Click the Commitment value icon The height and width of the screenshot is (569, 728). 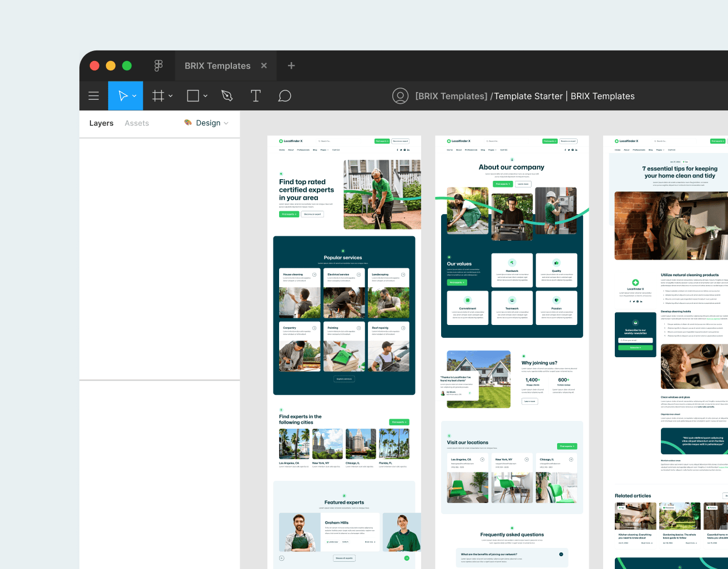click(468, 300)
